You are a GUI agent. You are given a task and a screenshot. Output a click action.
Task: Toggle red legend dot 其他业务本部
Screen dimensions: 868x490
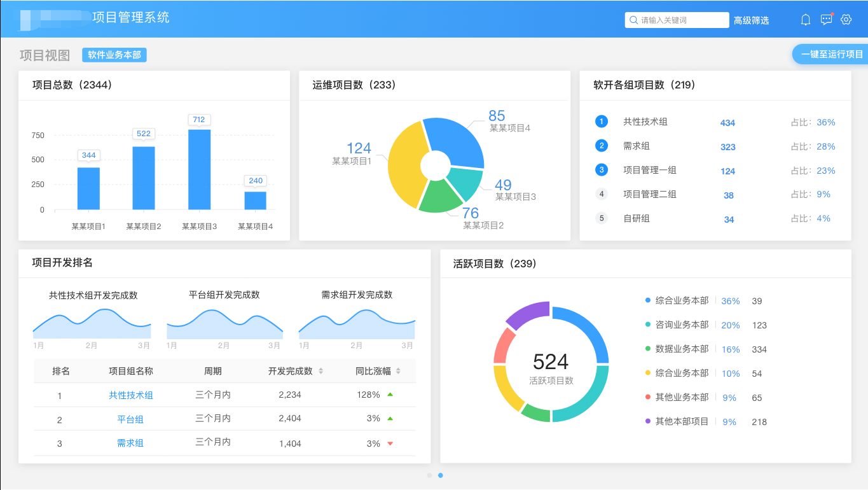[648, 397]
